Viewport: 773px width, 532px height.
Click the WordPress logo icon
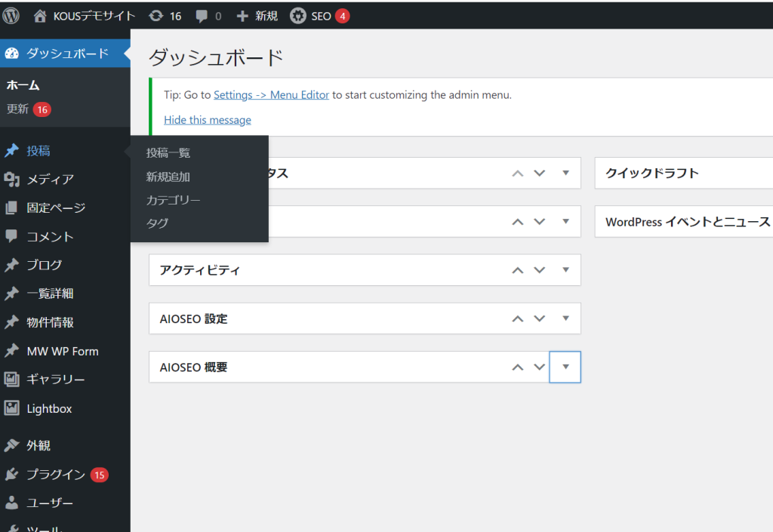click(x=11, y=15)
